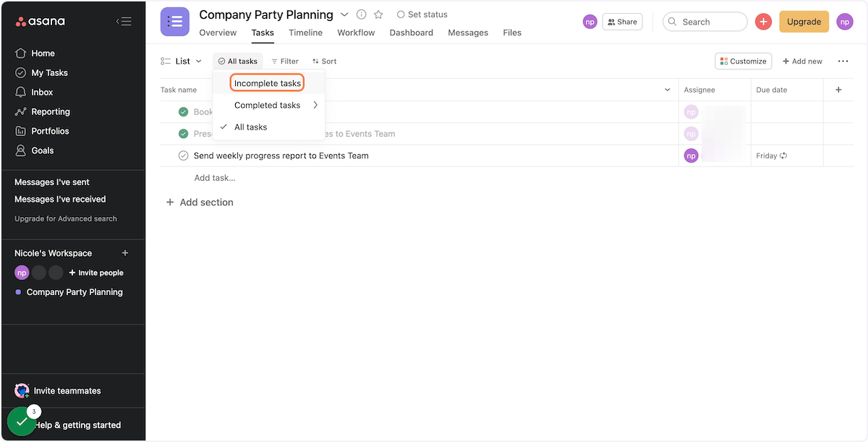Image resolution: width=868 pixels, height=442 pixels.
Task: Switch to the Dashboard tab
Action: (x=411, y=33)
